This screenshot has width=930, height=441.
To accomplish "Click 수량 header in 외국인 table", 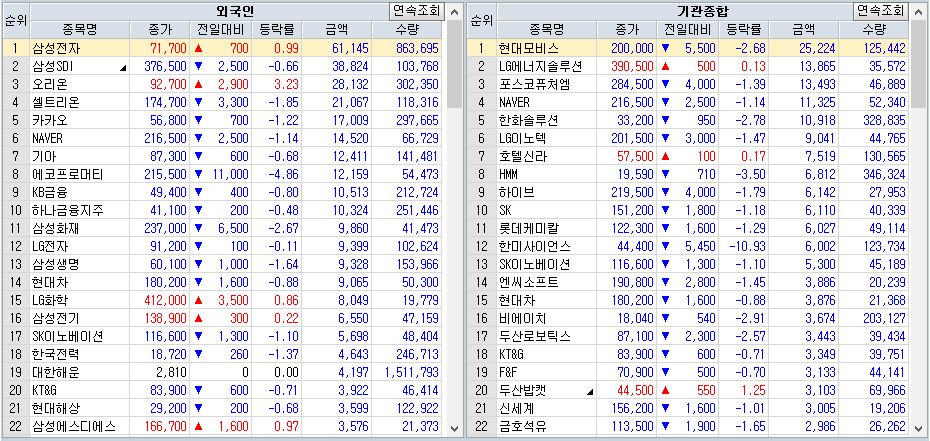I will (407, 30).
